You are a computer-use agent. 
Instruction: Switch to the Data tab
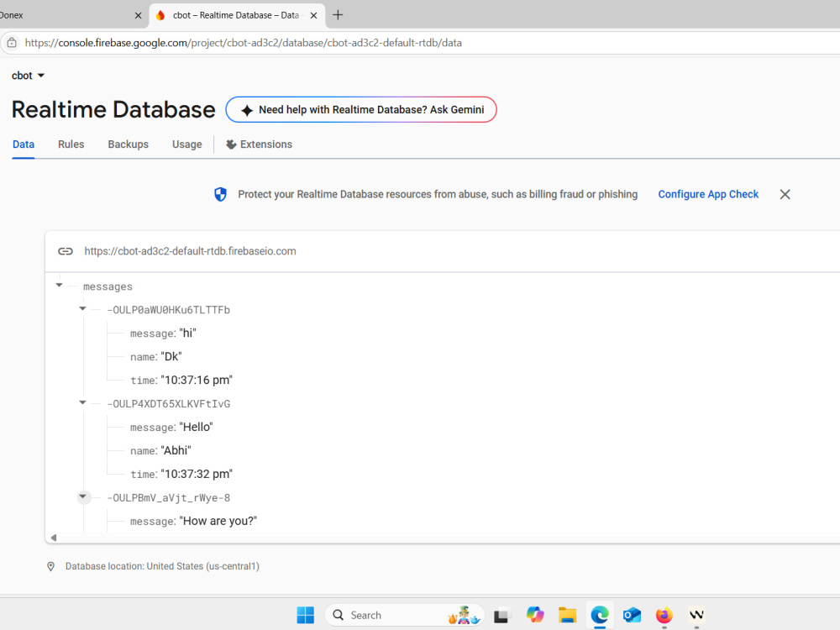(24, 144)
